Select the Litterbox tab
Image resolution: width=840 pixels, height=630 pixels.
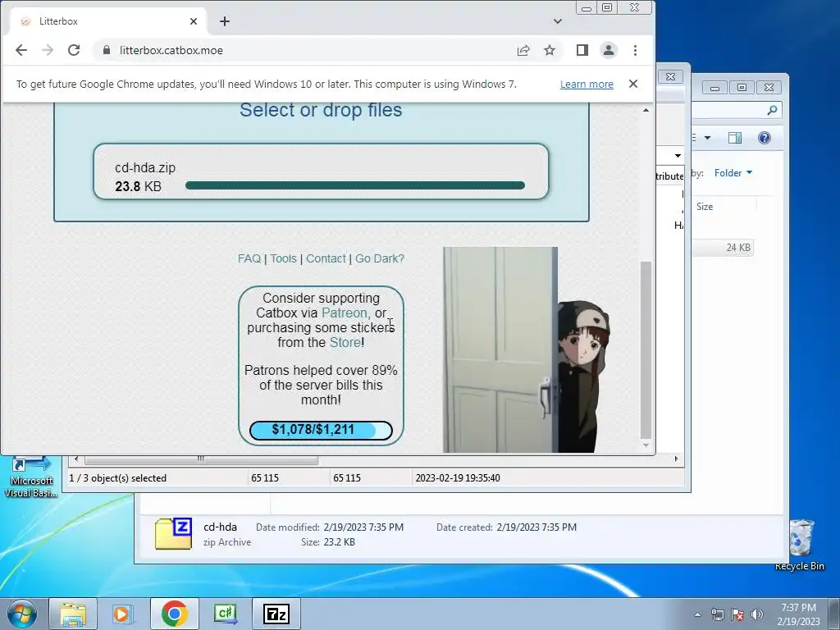[x=109, y=21]
